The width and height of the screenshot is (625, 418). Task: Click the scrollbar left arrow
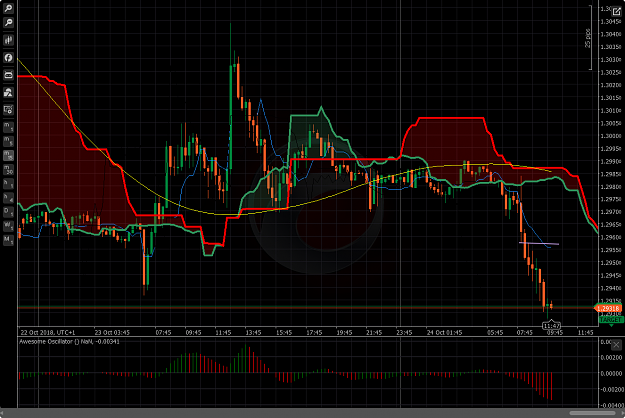click(x=2, y=413)
